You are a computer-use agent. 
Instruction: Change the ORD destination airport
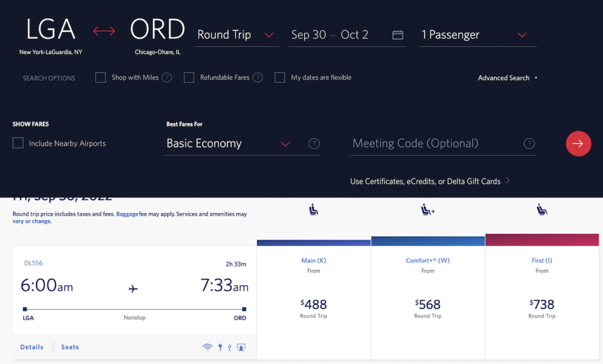click(x=158, y=35)
